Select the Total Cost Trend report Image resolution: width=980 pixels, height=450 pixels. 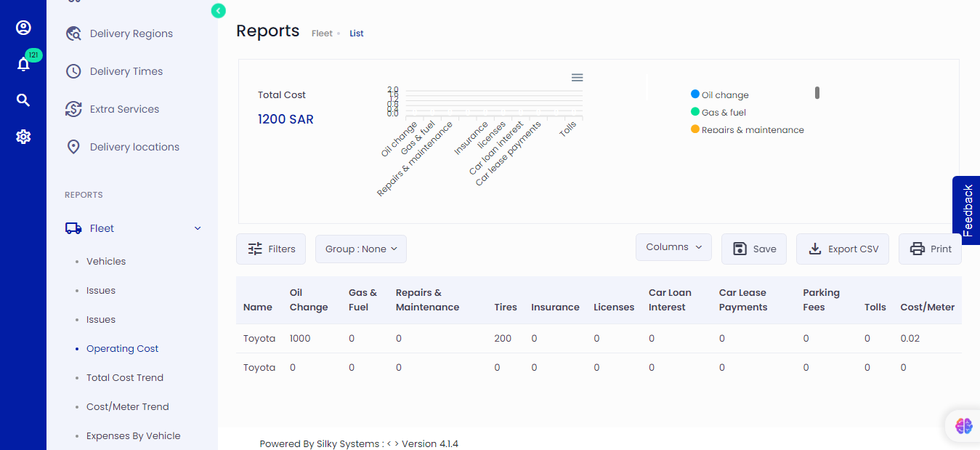point(124,377)
